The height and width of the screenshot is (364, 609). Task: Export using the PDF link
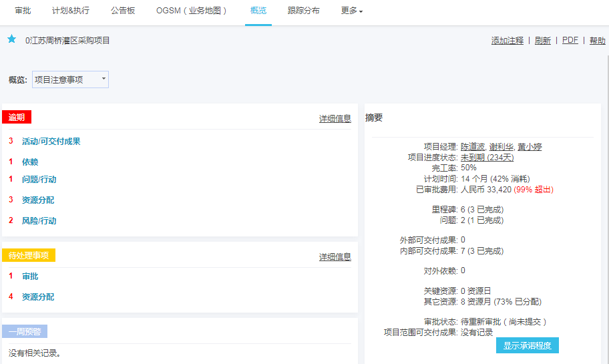[x=570, y=40]
